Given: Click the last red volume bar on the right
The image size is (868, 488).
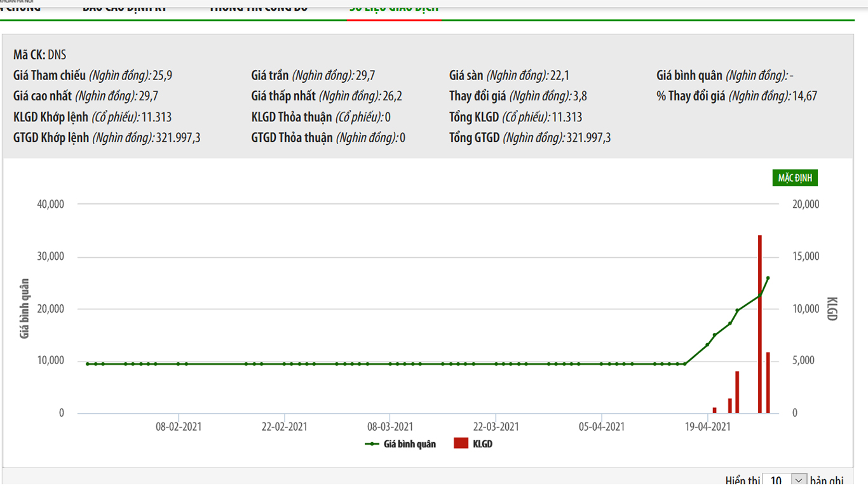Looking at the screenshot, I should click(x=768, y=383).
